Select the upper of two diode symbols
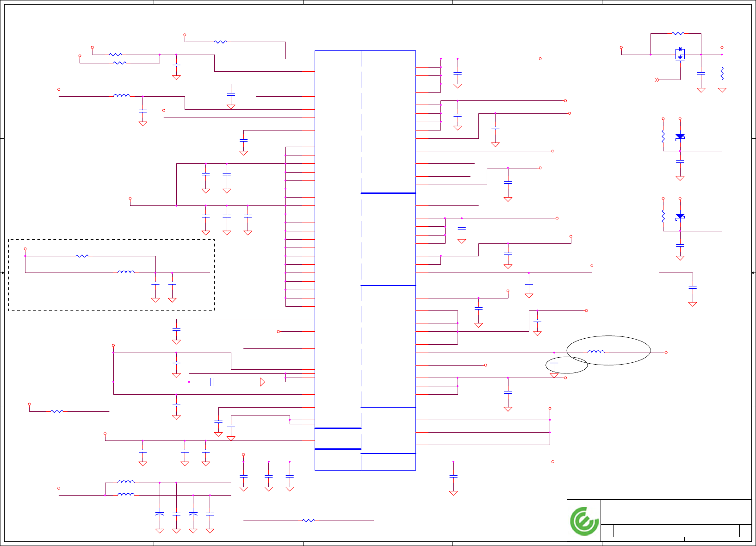Screen dimensions: 756x546 [x=680, y=137]
